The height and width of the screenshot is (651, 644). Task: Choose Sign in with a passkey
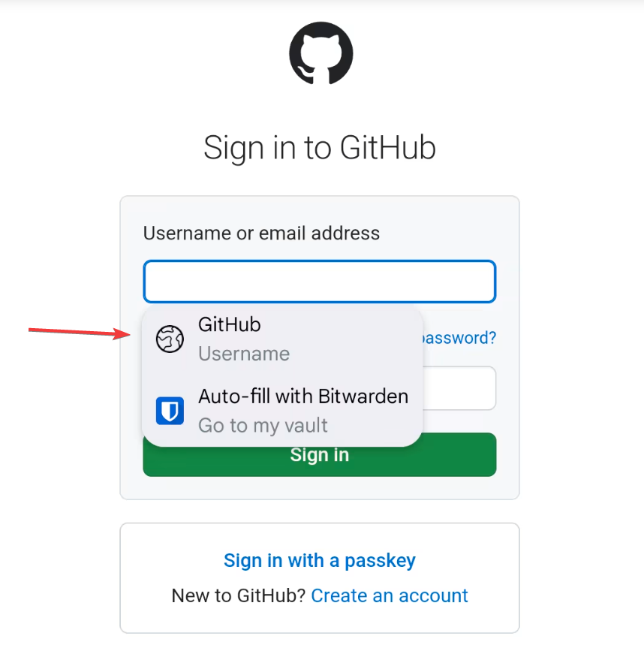point(320,560)
